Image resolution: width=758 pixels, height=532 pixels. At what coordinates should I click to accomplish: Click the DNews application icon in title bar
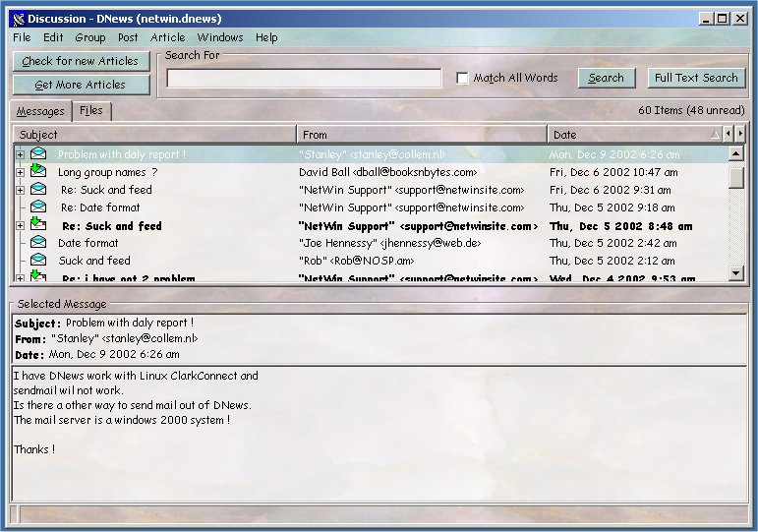[x=19, y=19]
